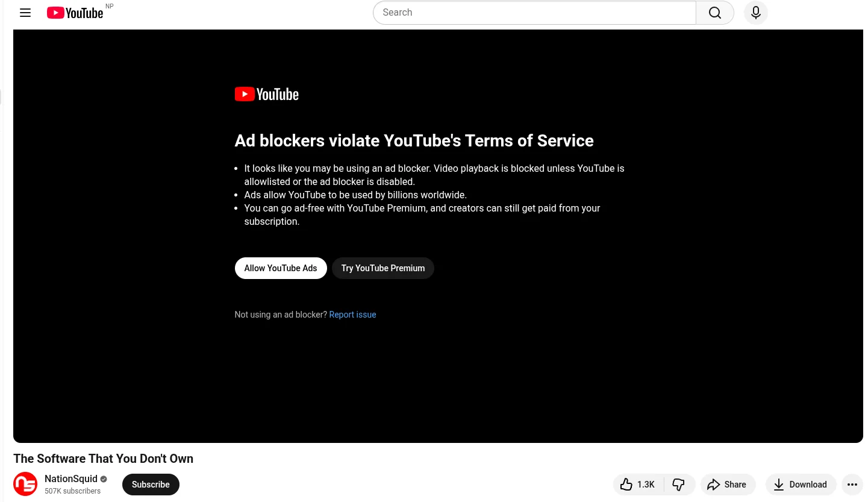Share this video
This screenshot has width=868, height=502.
coord(728,485)
